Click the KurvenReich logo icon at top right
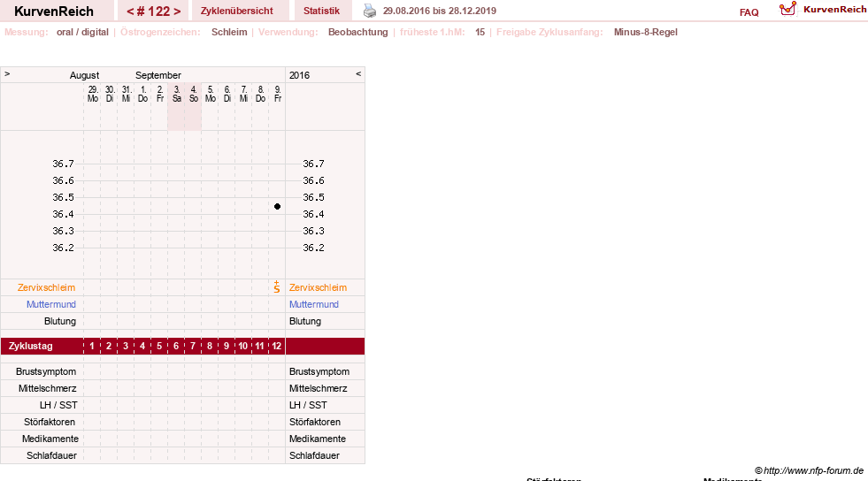Viewport: 868px width, 481px height. [x=787, y=9]
